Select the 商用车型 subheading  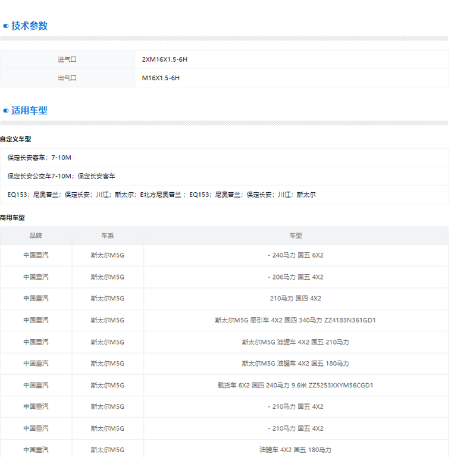(12, 218)
